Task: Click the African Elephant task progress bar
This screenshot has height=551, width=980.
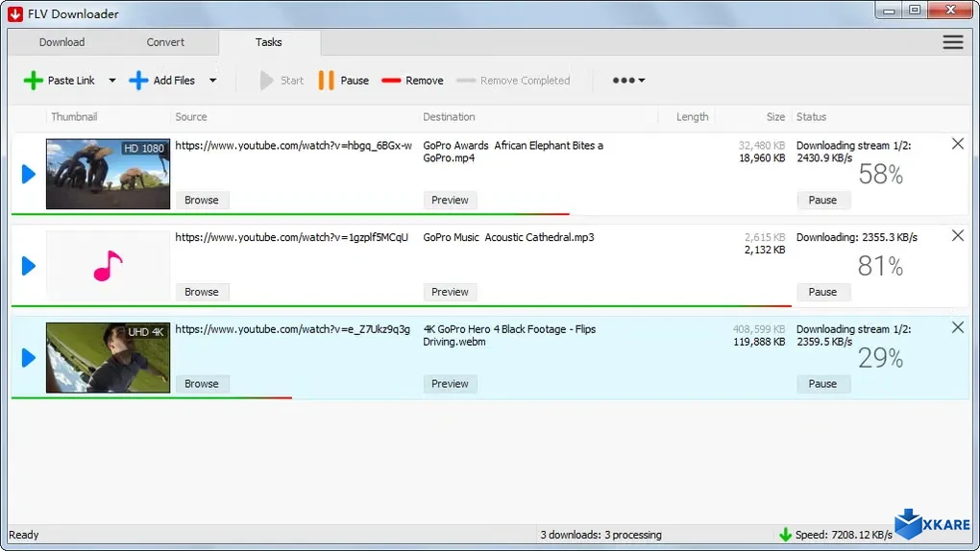Action: point(290,214)
